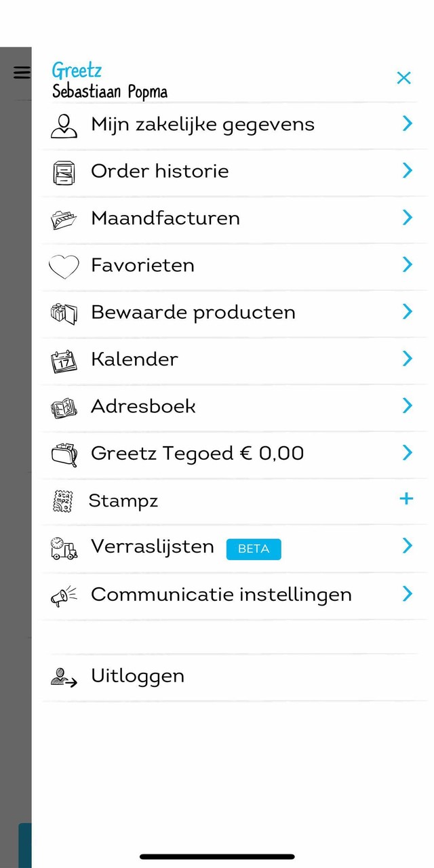The image size is (434, 868).
Task: Select the Maandfacturen menu entry
Action: point(165,218)
